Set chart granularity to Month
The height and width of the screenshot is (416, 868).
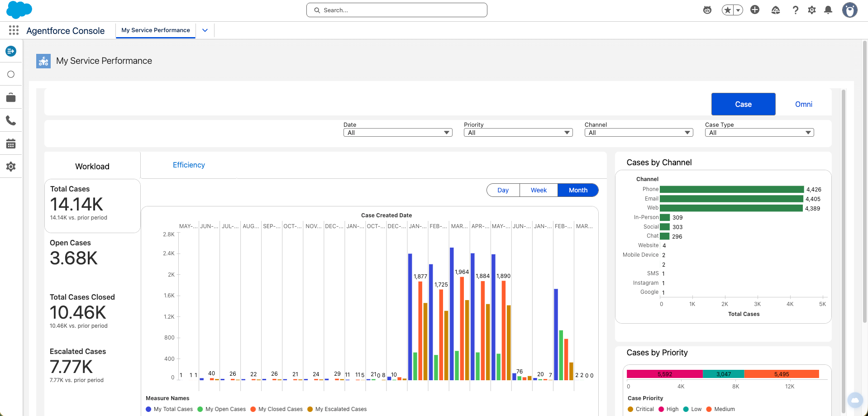point(578,190)
